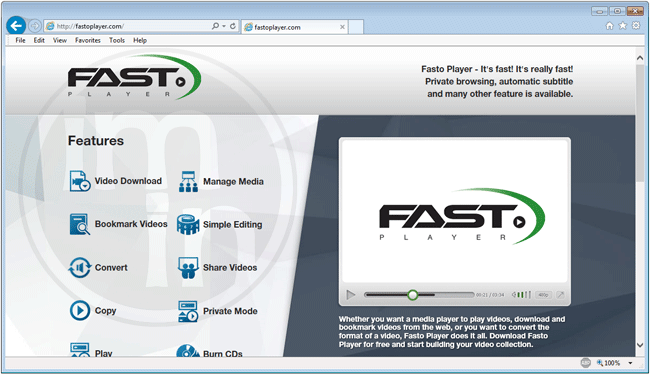
Task: Click the Share Videos icon
Action: coord(188,268)
